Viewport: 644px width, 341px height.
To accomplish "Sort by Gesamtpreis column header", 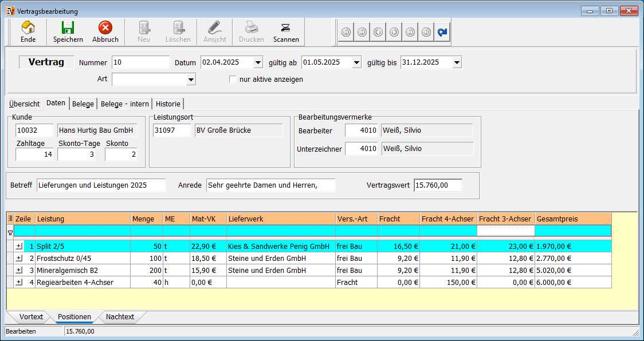I will [573, 219].
